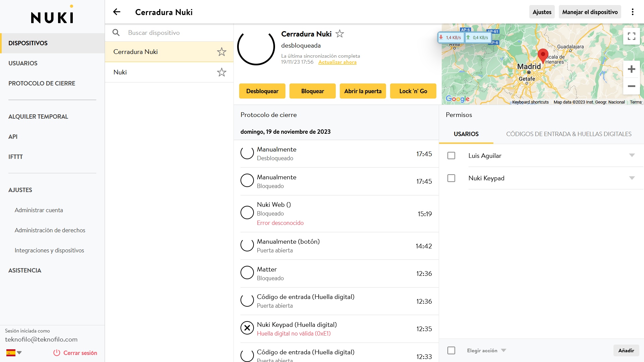
Task: Switch to the USARIOS tab
Action: pos(466,134)
